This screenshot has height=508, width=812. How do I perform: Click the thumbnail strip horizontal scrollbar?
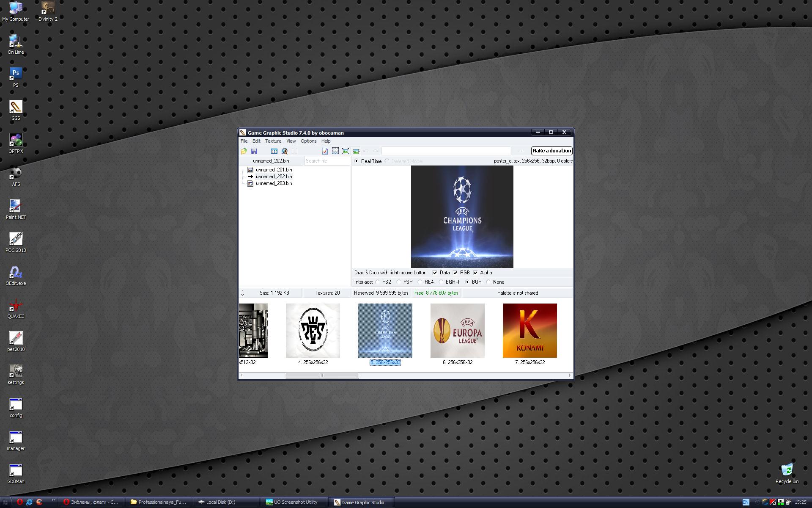point(322,376)
